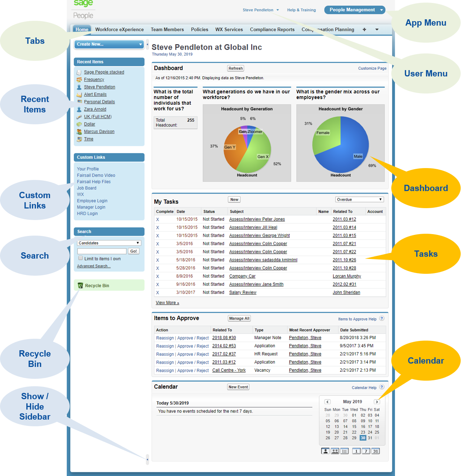Switch to multi-user calendar view icon
Viewport: 461px width, 476px height.
335,451
